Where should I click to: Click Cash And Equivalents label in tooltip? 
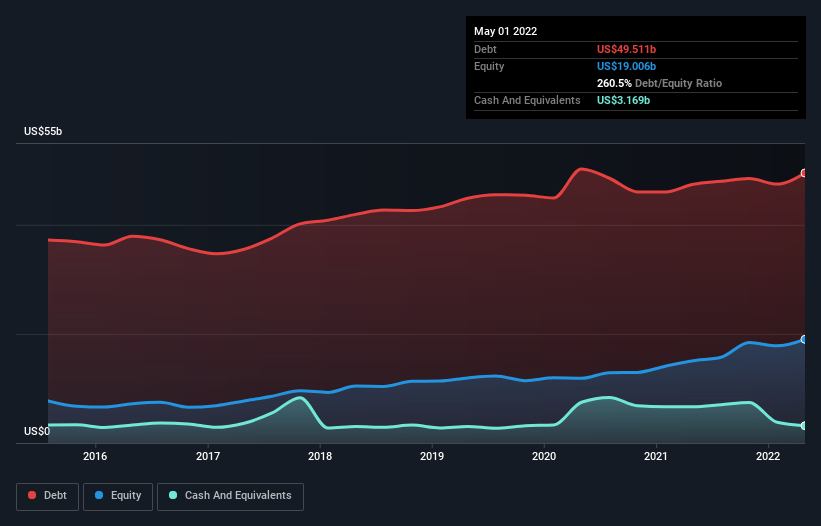point(527,100)
